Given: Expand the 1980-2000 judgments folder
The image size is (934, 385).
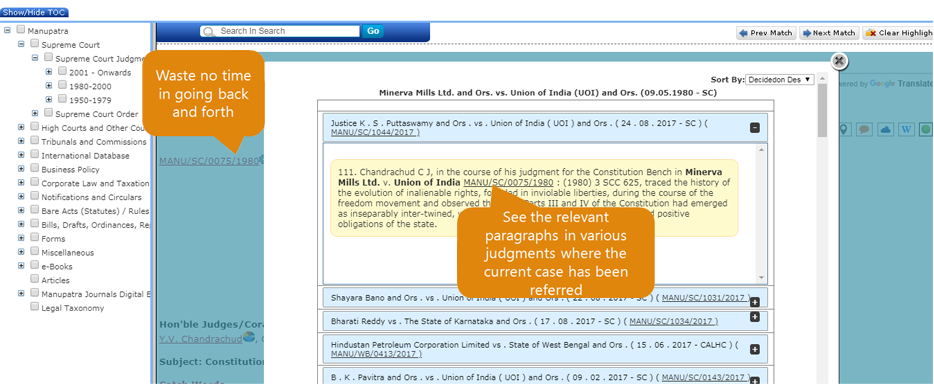Looking at the screenshot, I should (x=49, y=86).
